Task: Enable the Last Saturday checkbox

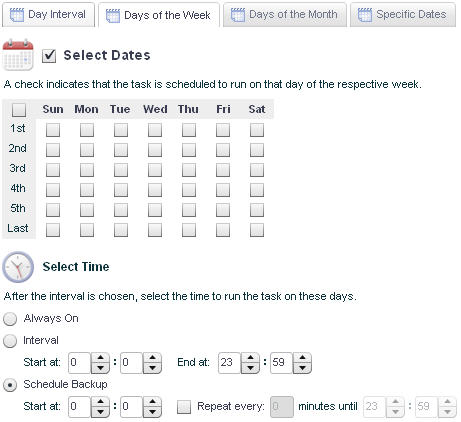Action: pos(257,230)
